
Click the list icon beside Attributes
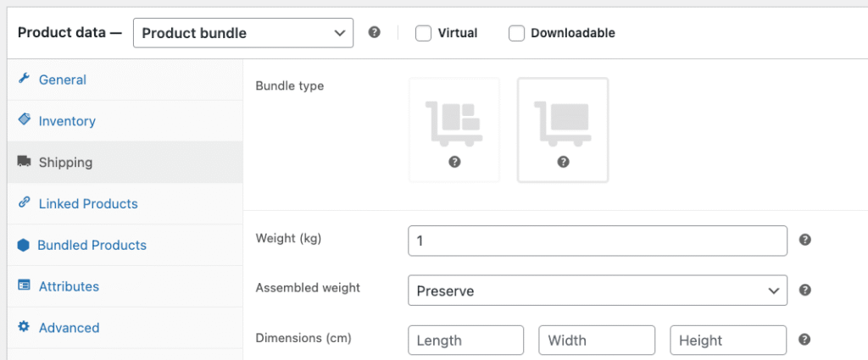coord(24,286)
